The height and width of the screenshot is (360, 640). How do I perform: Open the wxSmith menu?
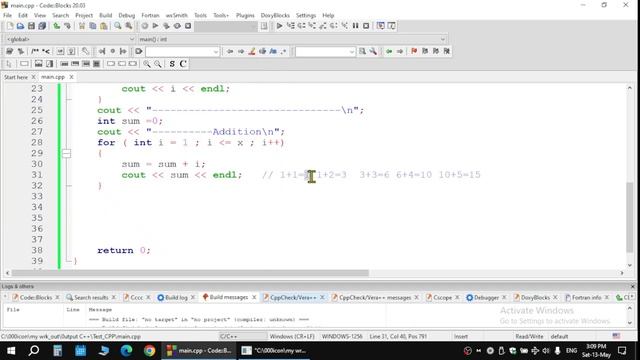tap(176, 15)
